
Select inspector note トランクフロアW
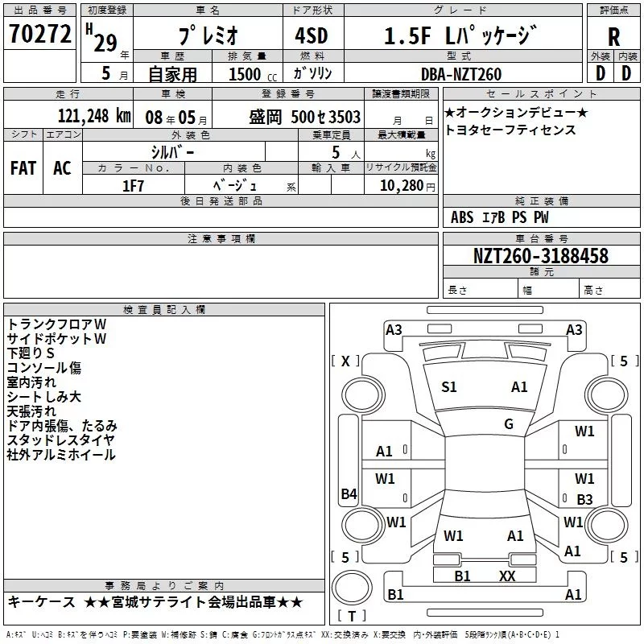coord(57,324)
